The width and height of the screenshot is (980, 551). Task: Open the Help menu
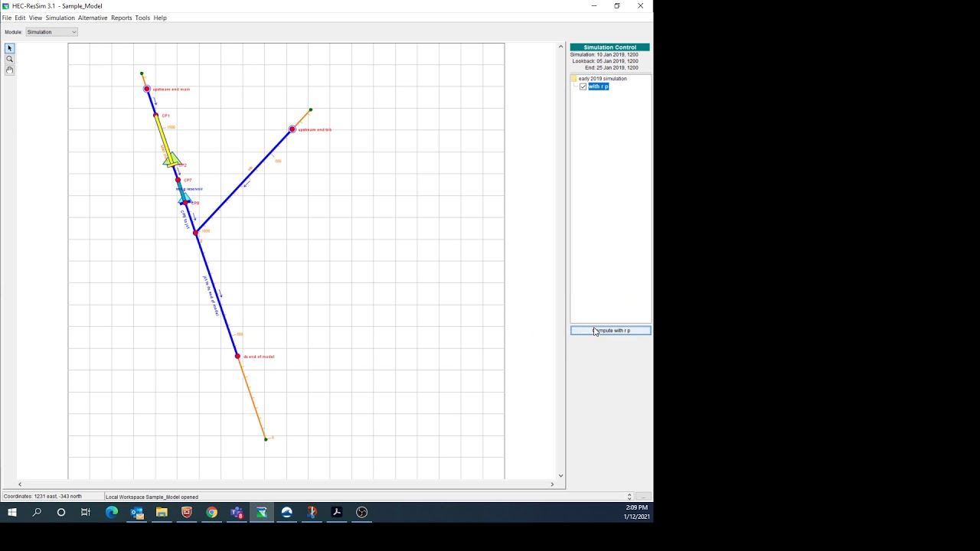tap(160, 18)
